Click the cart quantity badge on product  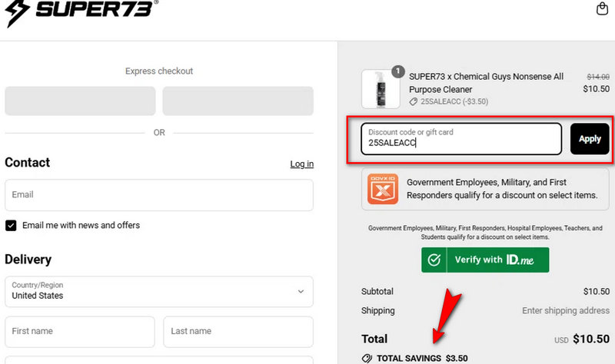pyautogui.click(x=397, y=71)
